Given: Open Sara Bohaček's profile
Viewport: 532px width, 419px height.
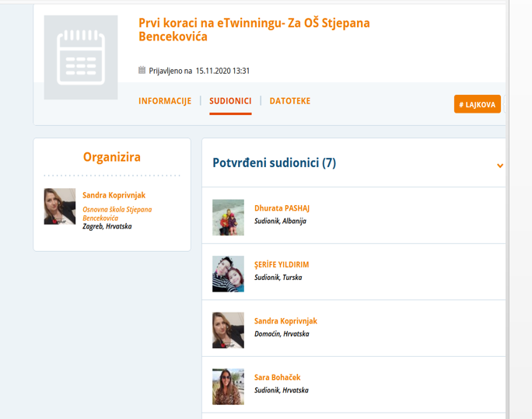Looking at the screenshot, I should tap(278, 377).
